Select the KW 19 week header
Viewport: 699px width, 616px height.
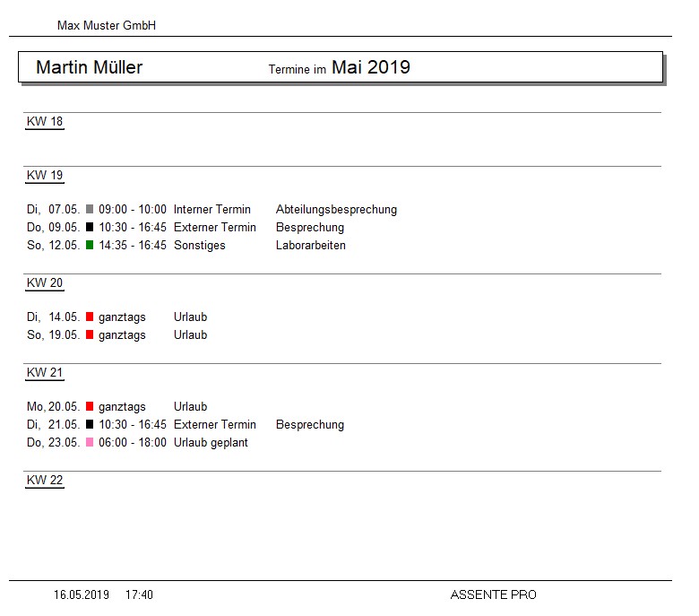coord(45,175)
